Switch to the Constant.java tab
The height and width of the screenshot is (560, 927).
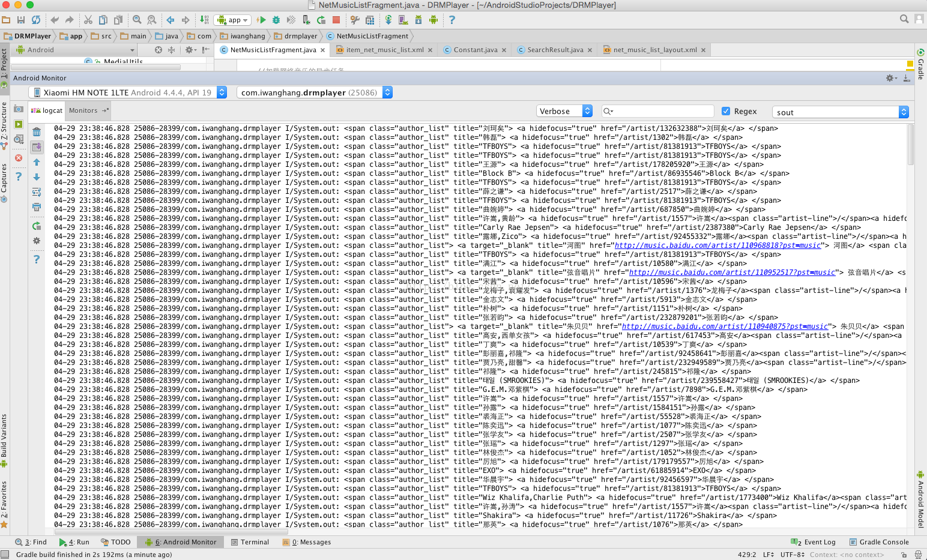(476, 50)
